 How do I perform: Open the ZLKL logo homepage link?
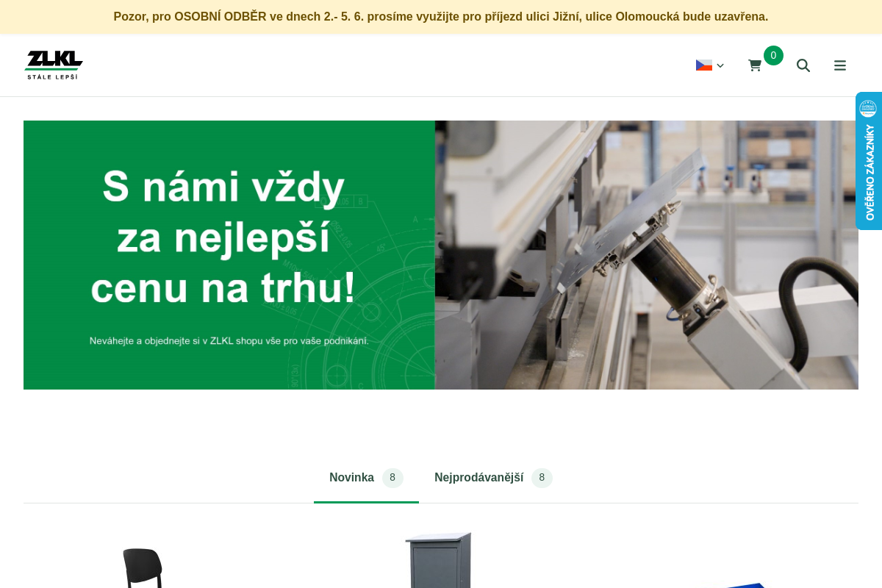(x=54, y=65)
